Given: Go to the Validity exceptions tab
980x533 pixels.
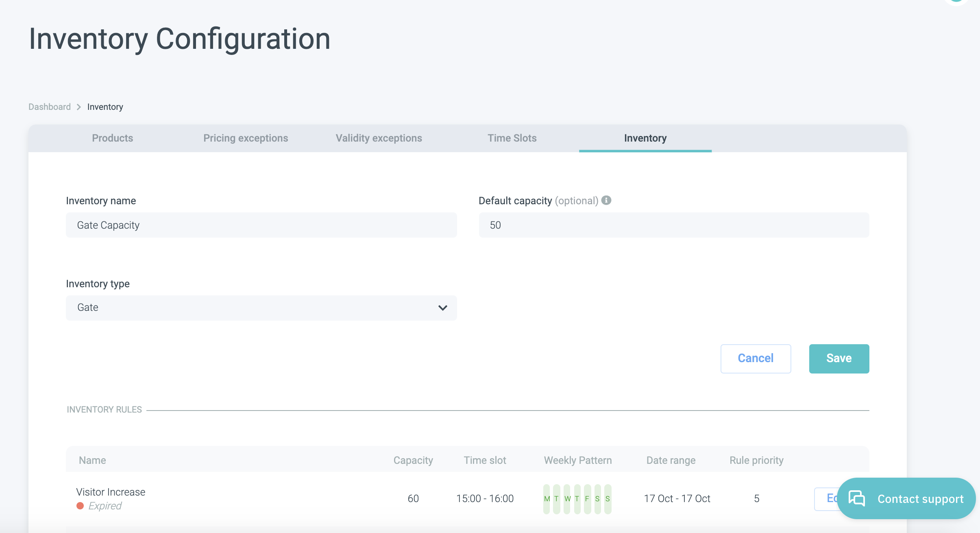Looking at the screenshot, I should coord(379,138).
